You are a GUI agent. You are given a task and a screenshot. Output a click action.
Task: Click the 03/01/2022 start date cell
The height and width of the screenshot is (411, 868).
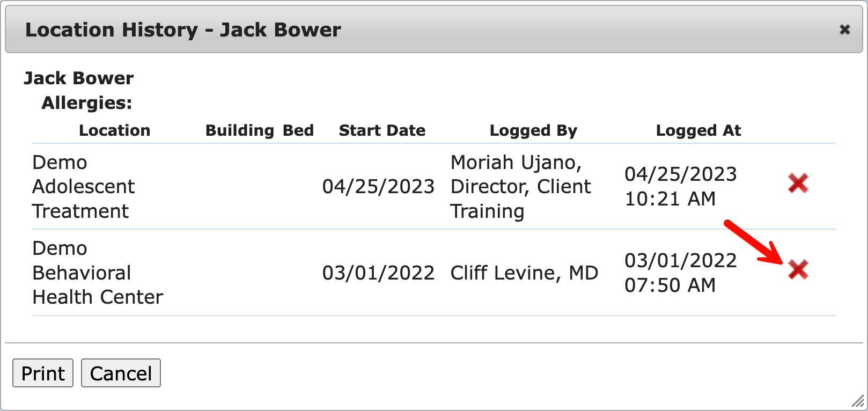pyautogui.click(x=378, y=273)
